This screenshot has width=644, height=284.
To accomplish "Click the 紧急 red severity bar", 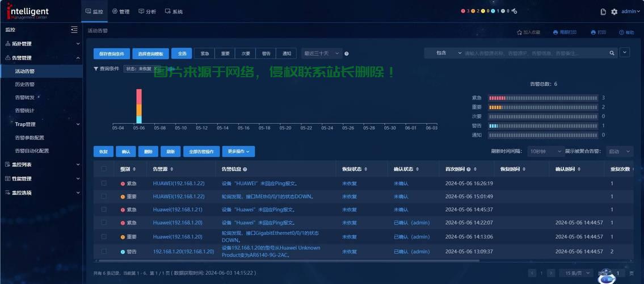I will pos(542,98).
